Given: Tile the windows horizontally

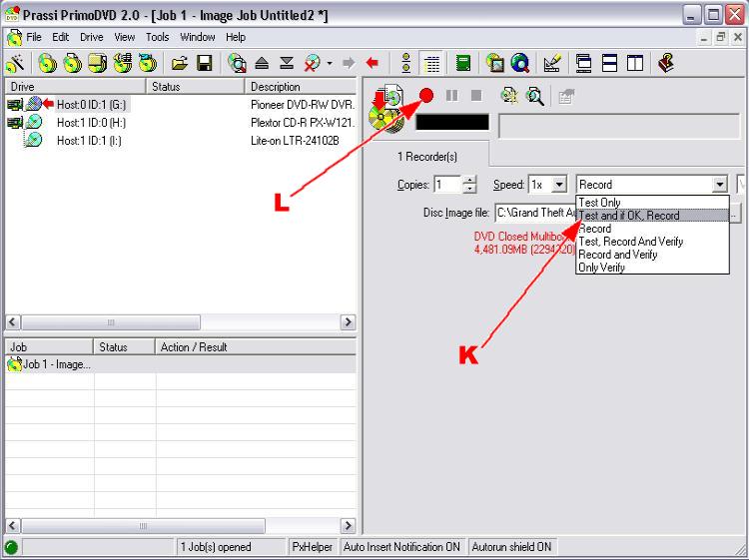Looking at the screenshot, I should [x=609, y=63].
